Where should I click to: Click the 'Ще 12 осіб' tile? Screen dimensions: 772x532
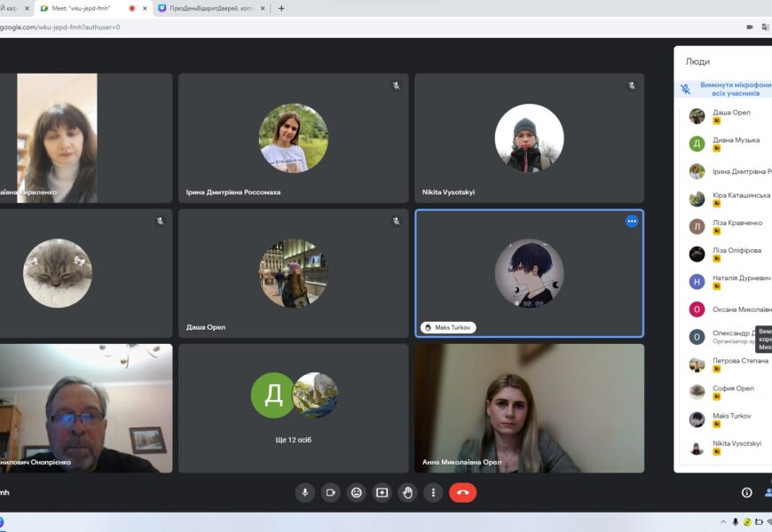[294, 408]
